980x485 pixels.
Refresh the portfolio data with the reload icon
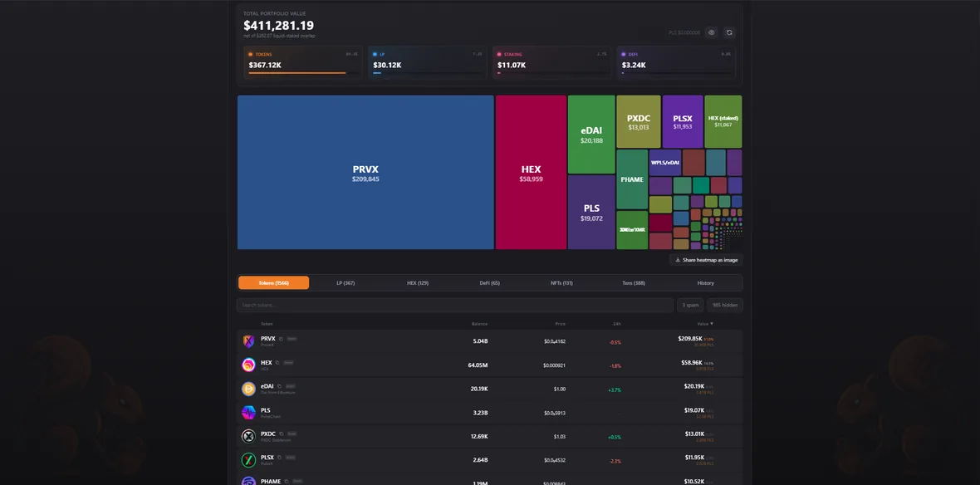728,32
